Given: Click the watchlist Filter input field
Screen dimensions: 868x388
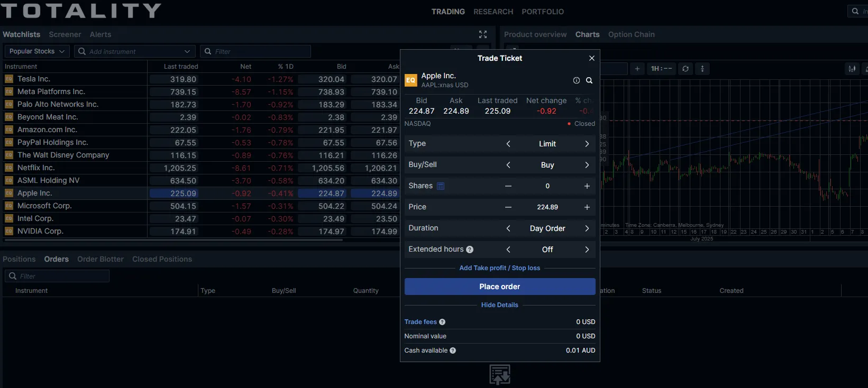Looking at the screenshot, I should [x=255, y=51].
